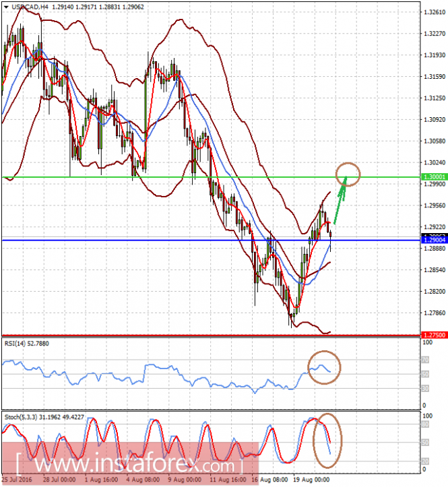Click the 1.32610 price scale value
Viewport: 448px width, 487px height.
(435, 12)
